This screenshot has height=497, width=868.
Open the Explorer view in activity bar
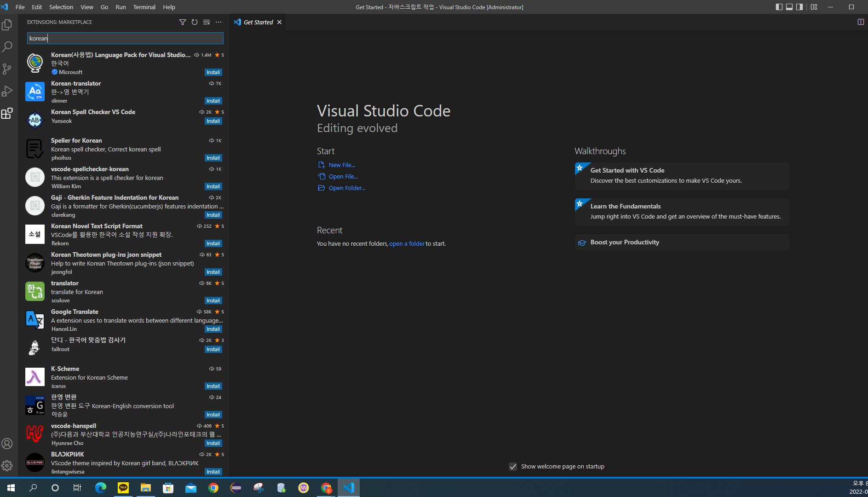coord(7,24)
